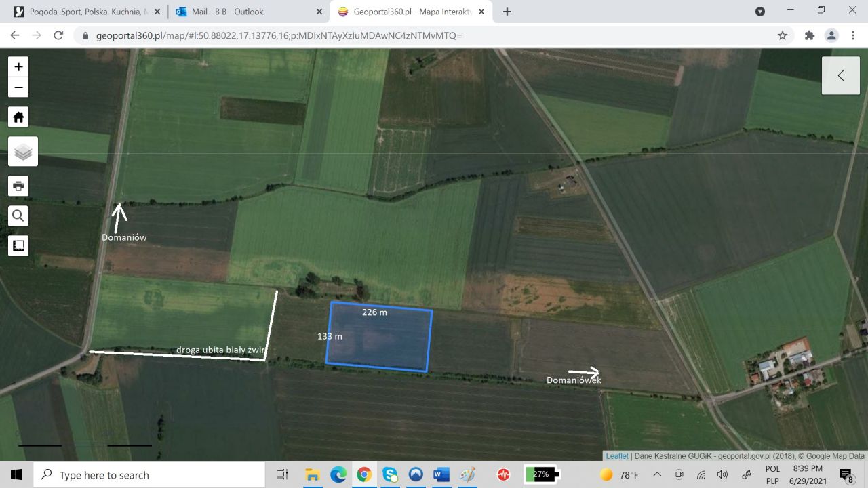
Task: Open the measurement tool below search
Action: click(x=18, y=245)
